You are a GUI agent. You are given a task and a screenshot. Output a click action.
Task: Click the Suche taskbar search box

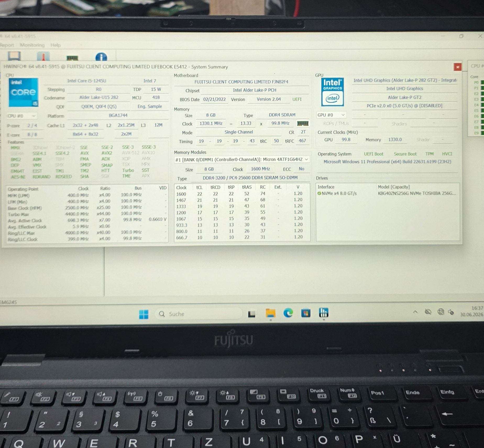click(x=199, y=314)
